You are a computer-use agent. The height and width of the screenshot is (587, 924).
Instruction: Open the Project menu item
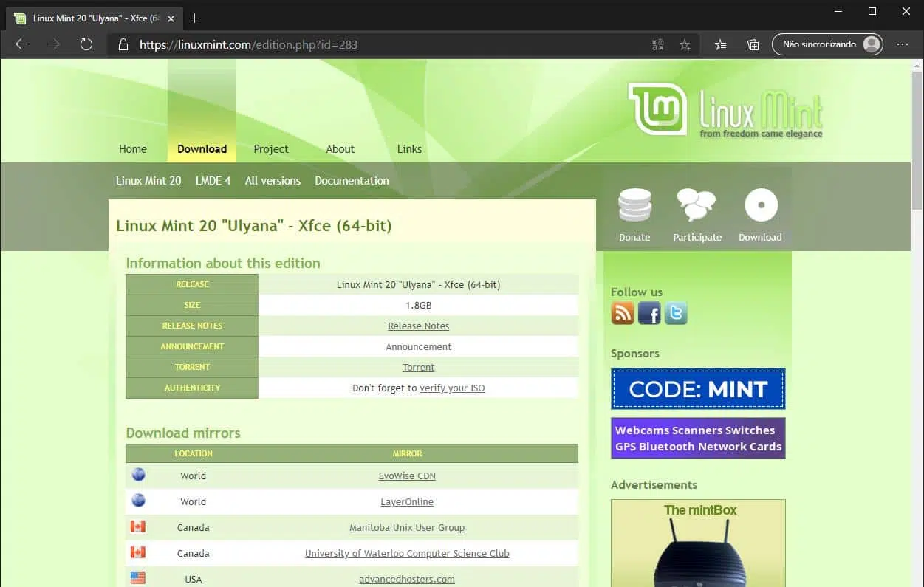tap(271, 148)
